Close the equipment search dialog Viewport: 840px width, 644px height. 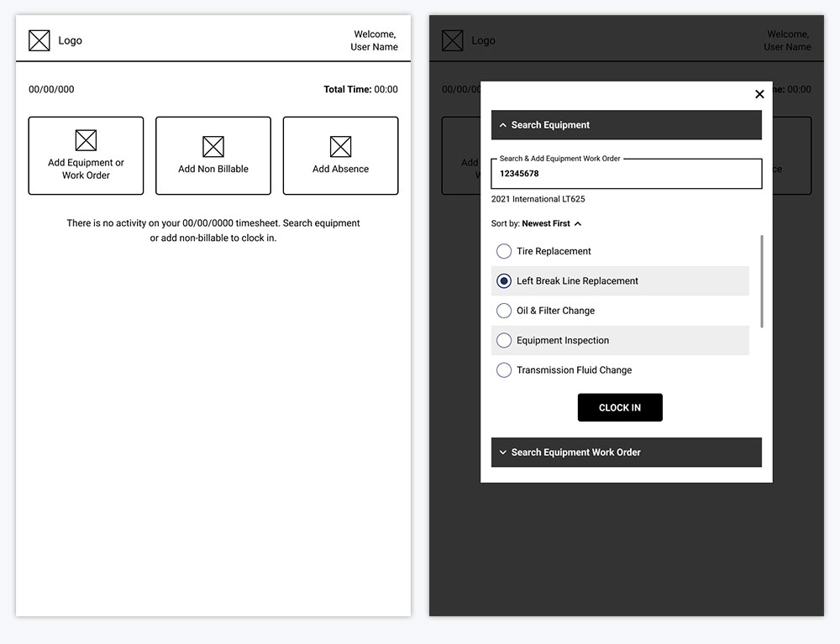[x=759, y=94]
